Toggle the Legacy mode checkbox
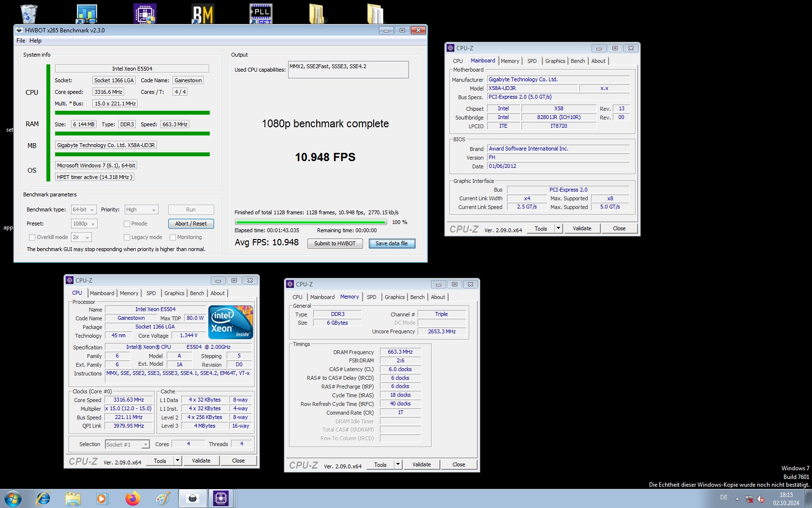 (x=127, y=237)
